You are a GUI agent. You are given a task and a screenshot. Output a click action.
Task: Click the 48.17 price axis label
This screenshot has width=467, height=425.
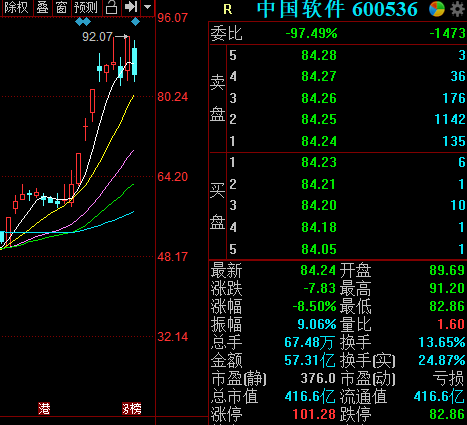[x=173, y=257]
